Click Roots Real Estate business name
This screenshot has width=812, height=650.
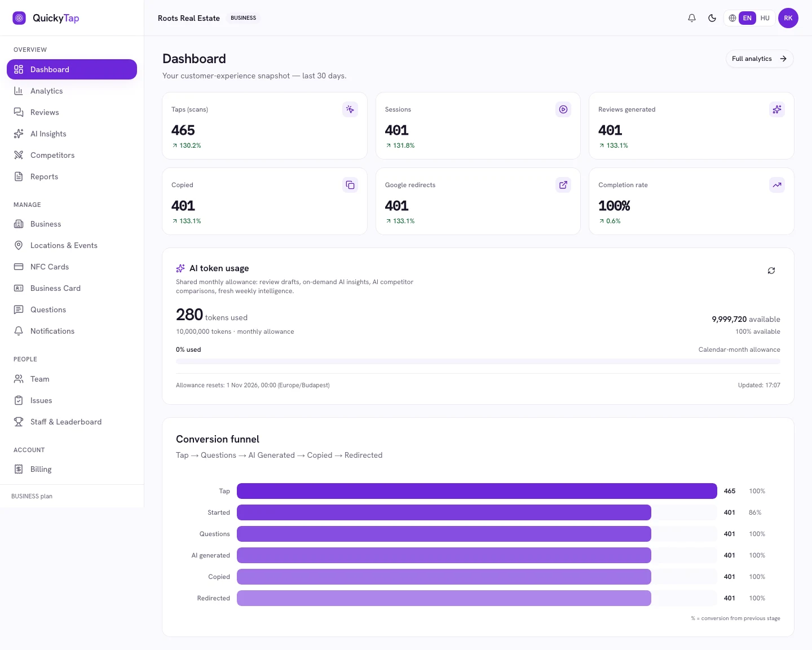pos(189,18)
